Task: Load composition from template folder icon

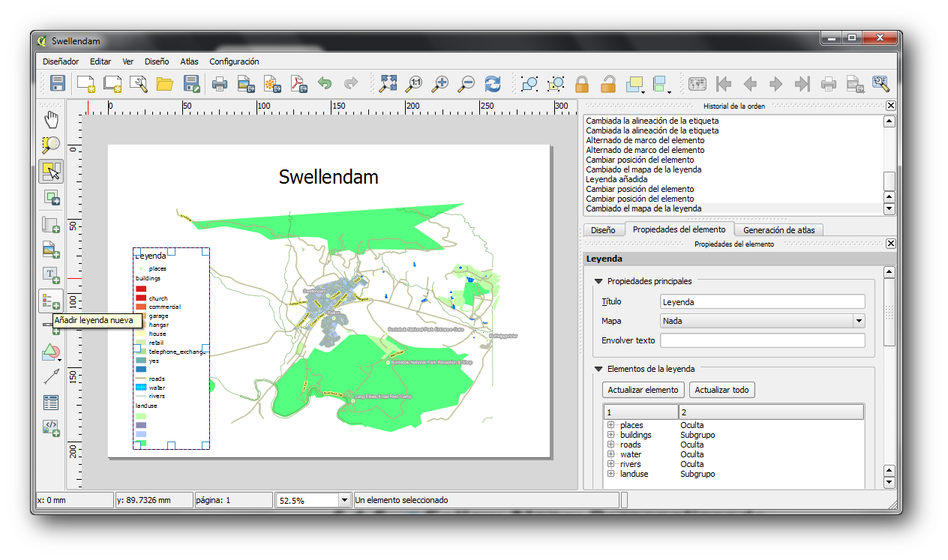Action: coord(165,84)
